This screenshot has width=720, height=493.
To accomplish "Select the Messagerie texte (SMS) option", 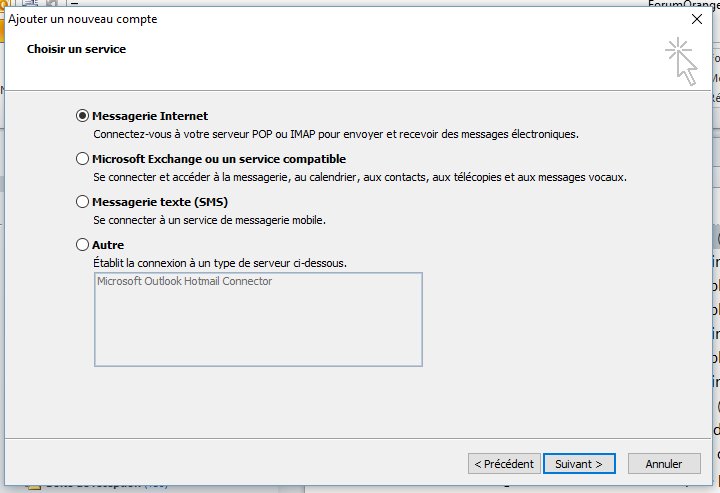I will [82, 201].
